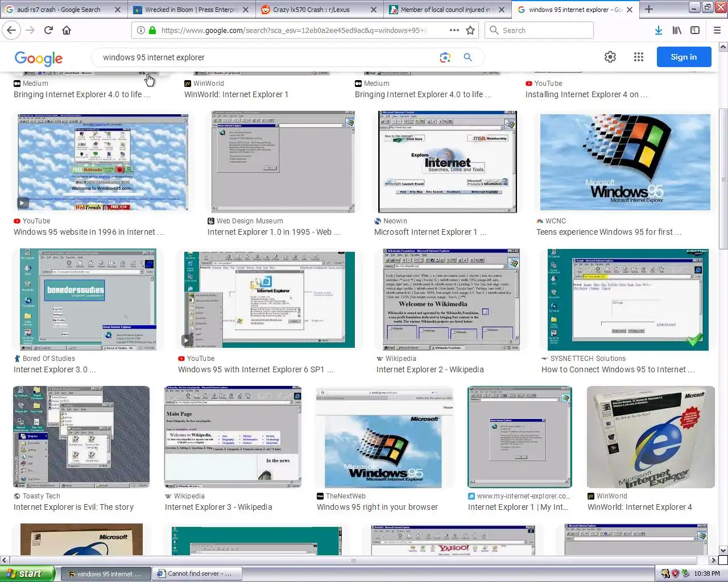Viewport: 728px width, 582px height.
Task: Open page actions three-dot menu in URL bar
Action: click(x=454, y=30)
